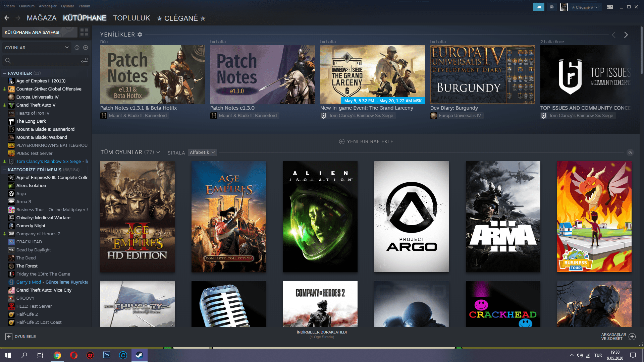
Task: Open Big Picture mode icon
Action: [x=610, y=7]
